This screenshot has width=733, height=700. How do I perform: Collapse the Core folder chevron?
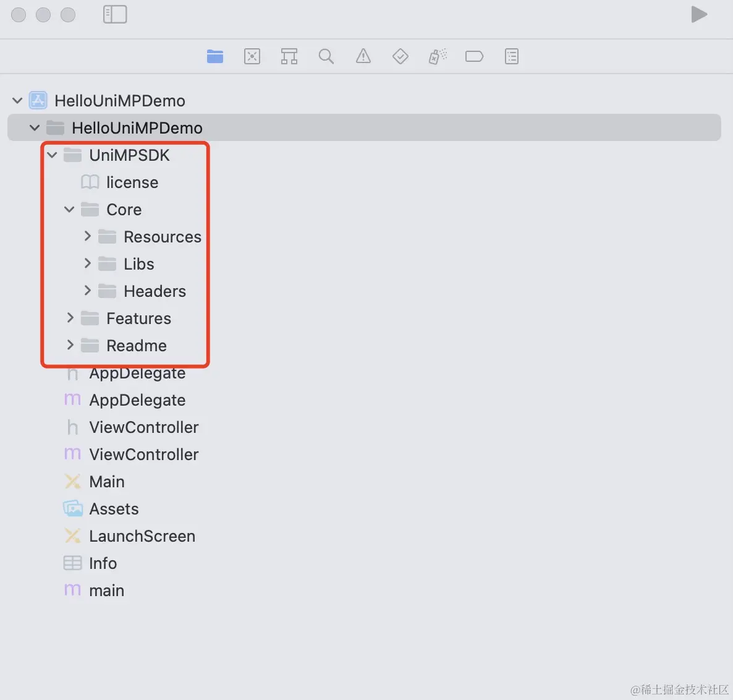coord(69,210)
